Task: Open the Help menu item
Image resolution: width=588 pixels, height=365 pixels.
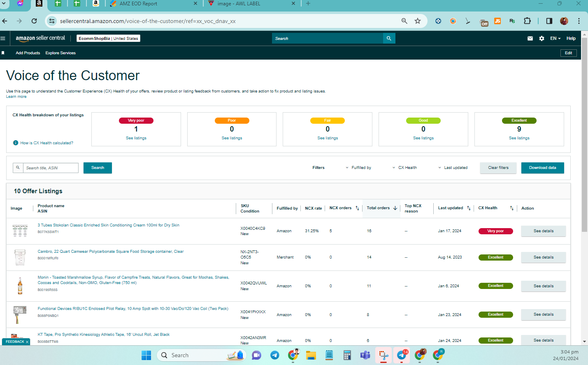Action: tap(571, 38)
